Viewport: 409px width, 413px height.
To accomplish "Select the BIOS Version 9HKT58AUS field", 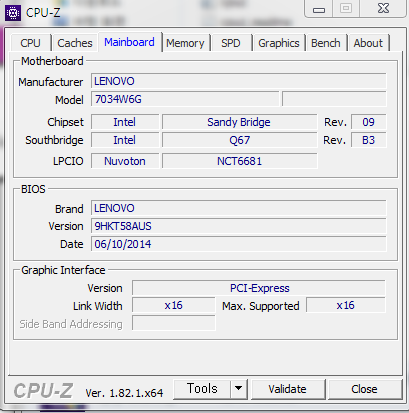I will [x=239, y=226].
